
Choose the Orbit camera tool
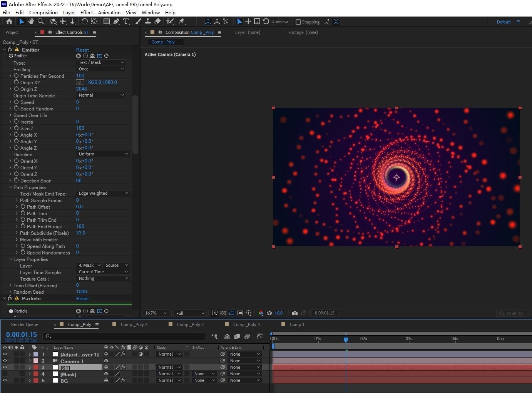[53, 22]
